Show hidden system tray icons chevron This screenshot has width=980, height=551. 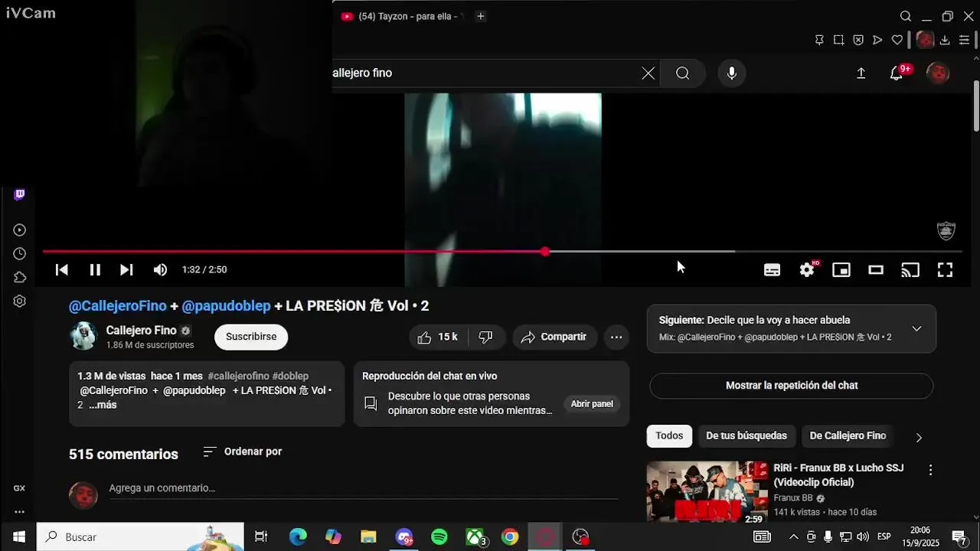pos(794,537)
